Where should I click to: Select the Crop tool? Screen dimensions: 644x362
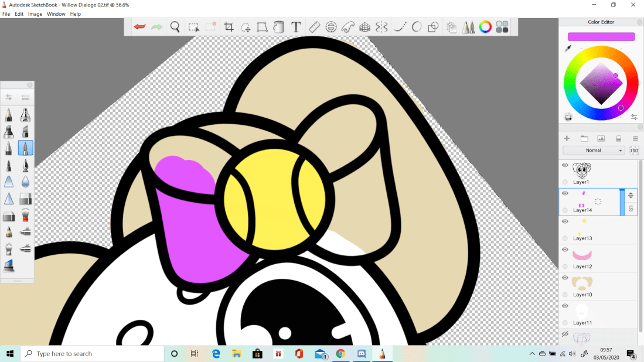[x=229, y=26]
